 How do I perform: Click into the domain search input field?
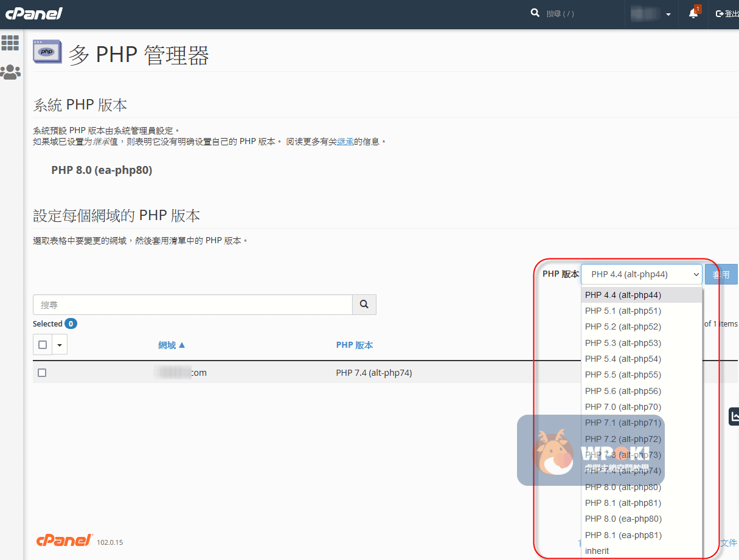[192, 305]
